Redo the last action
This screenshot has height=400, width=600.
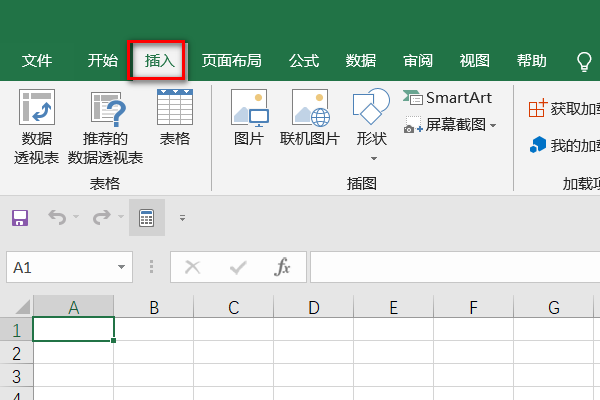[102, 217]
